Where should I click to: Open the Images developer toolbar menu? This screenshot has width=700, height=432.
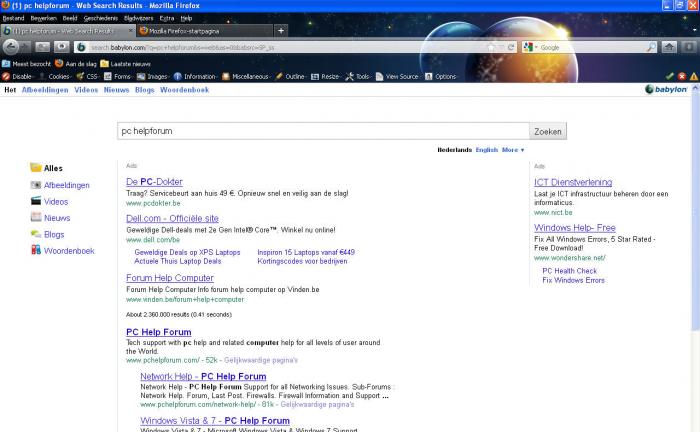152,77
